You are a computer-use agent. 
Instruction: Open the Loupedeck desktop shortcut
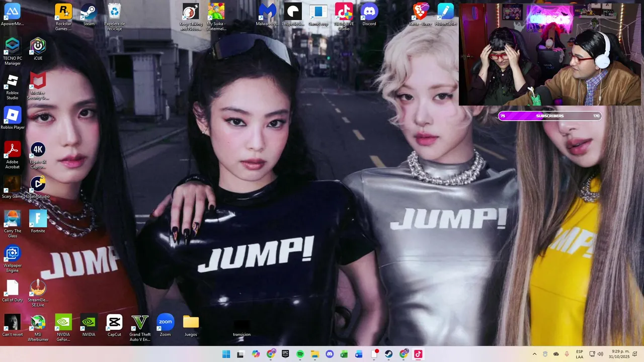click(293, 15)
